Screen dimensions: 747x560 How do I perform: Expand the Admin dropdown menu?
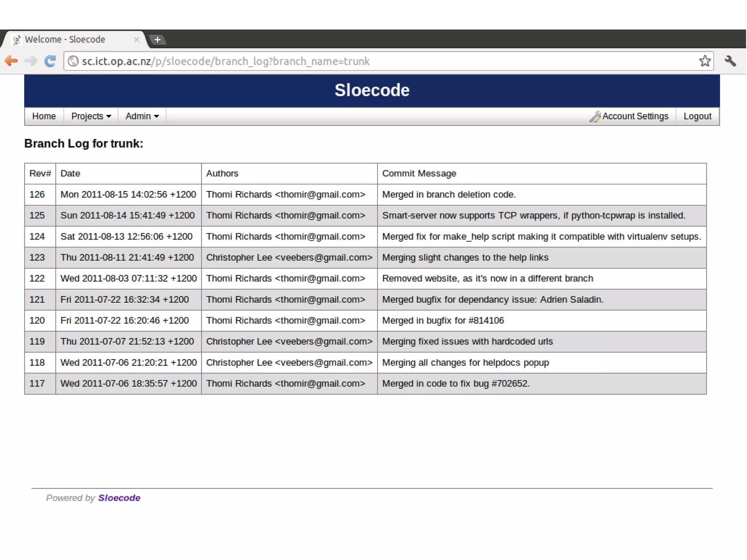click(x=142, y=116)
